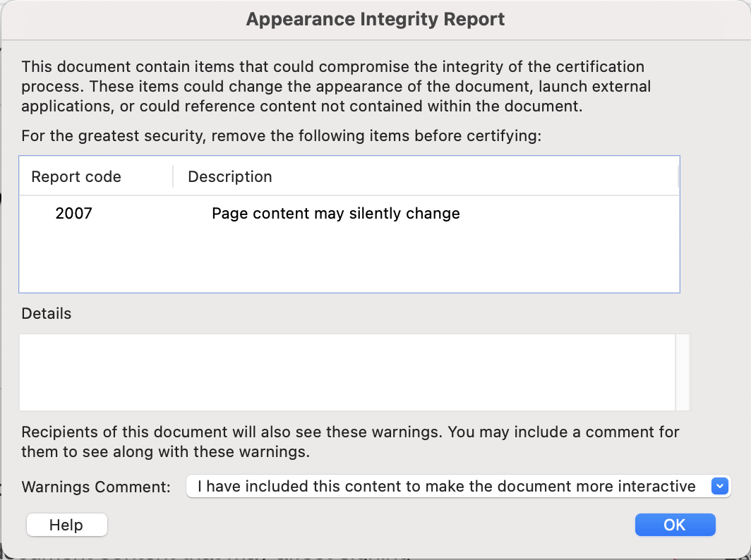Click the divider between Report code and Description
Image resolution: width=751 pixels, height=560 pixels.
(x=172, y=176)
